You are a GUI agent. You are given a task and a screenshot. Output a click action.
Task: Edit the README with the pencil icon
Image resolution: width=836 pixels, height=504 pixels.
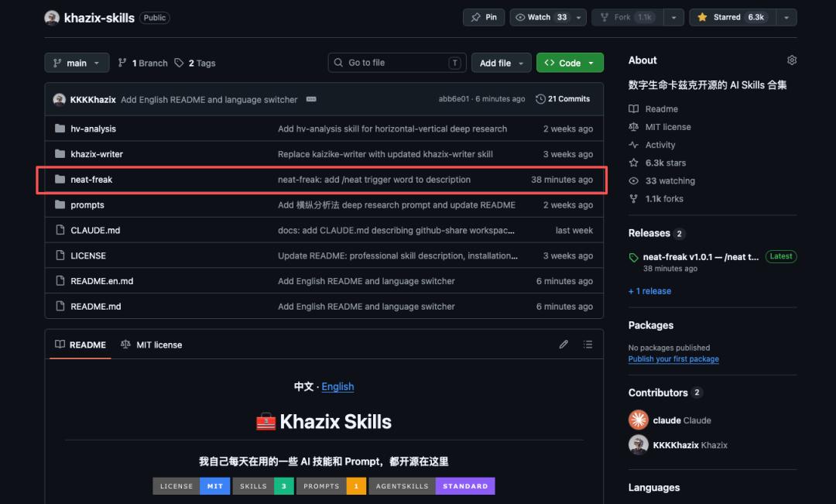pyautogui.click(x=564, y=344)
